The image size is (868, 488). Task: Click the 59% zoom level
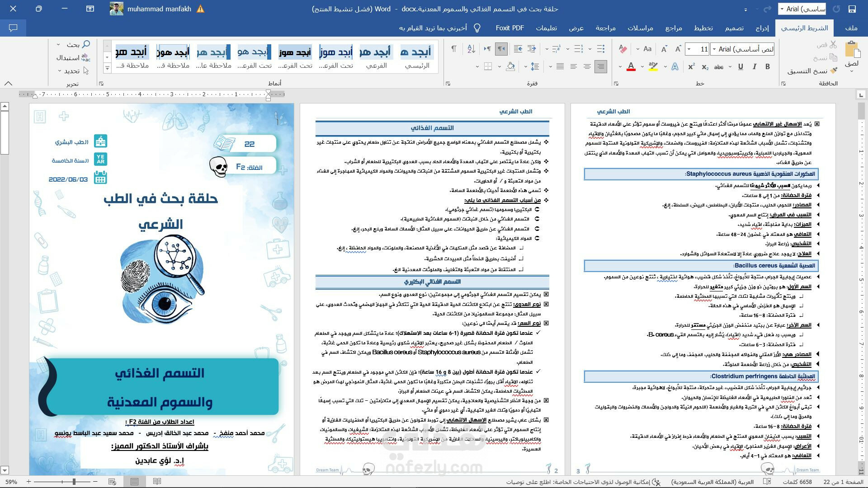tap(11, 482)
